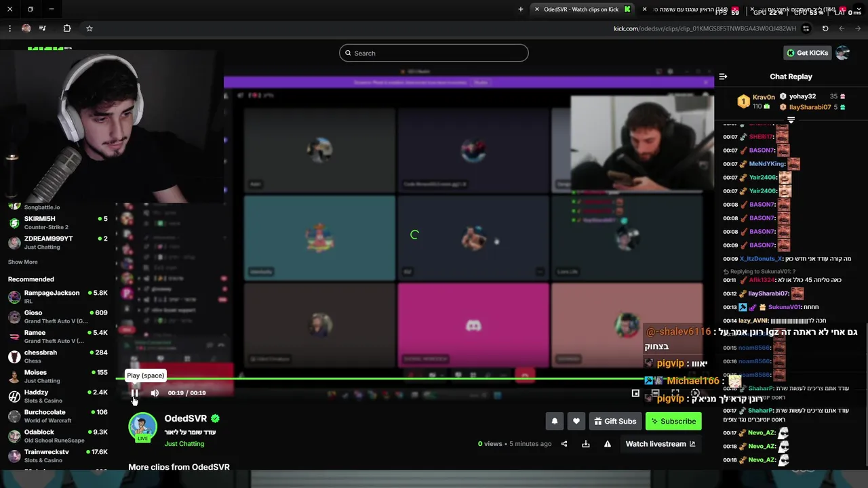The width and height of the screenshot is (868, 488).
Task: Switch the player to theatre mode
Action: click(655, 392)
